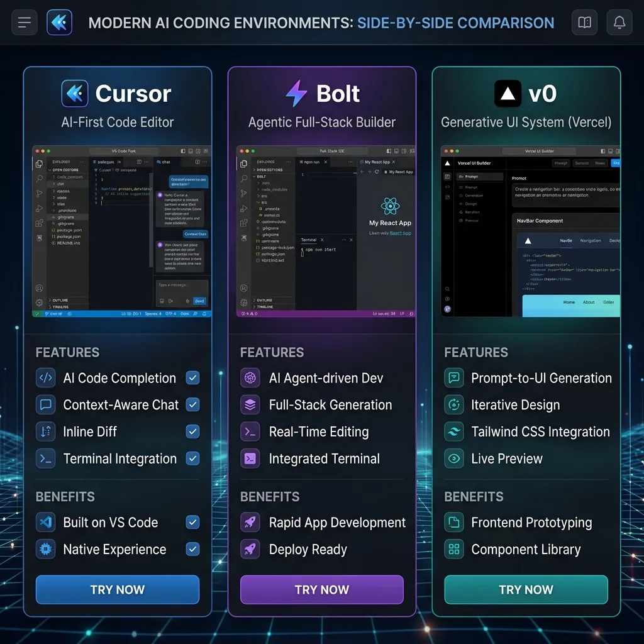Click the Cursor card logo icon

(75, 94)
